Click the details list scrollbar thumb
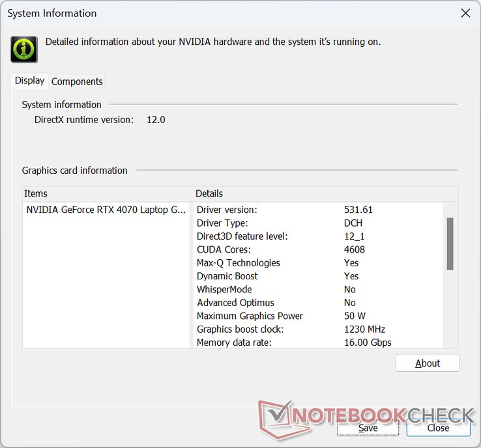 [450, 244]
